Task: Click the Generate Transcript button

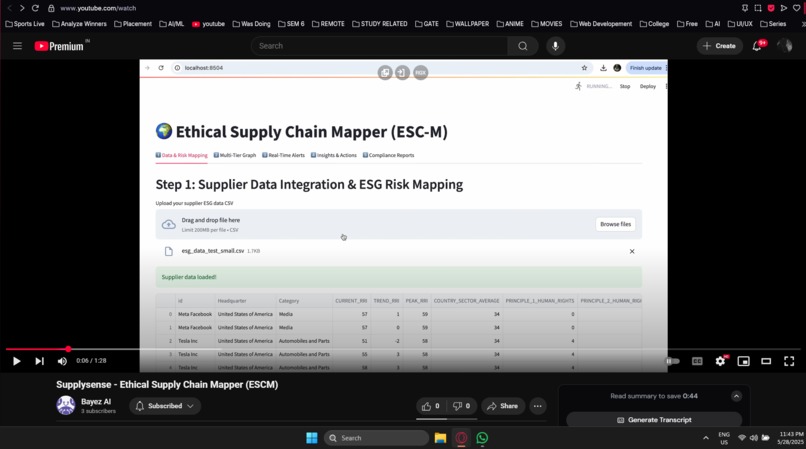Action: 654,420
